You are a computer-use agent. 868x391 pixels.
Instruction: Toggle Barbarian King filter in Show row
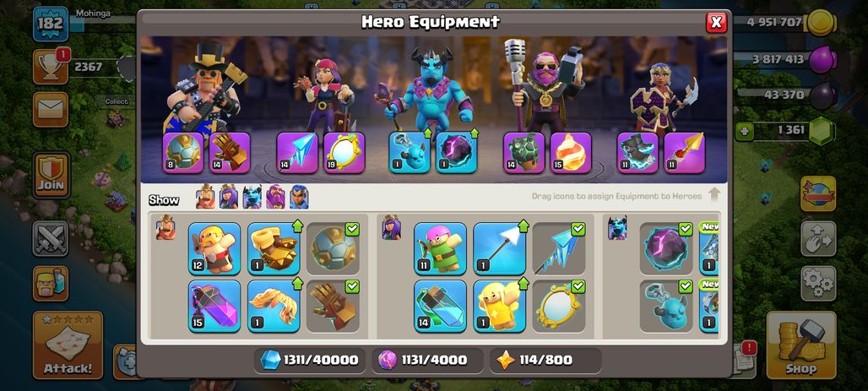[205, 197]
